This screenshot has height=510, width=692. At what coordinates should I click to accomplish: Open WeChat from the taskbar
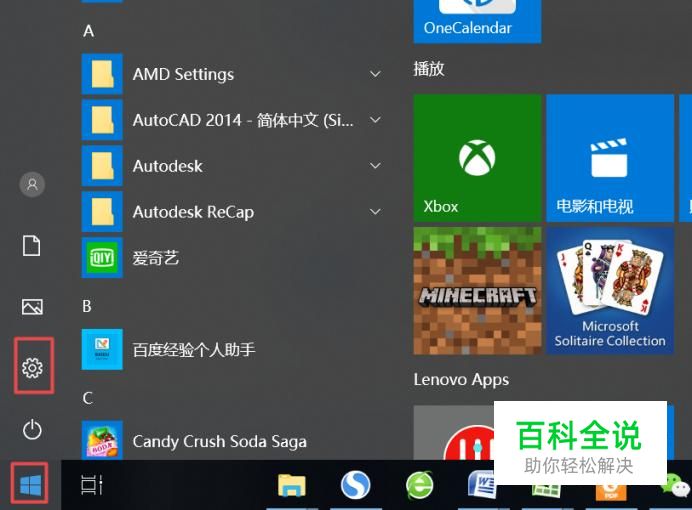pyautogui.click(x=676, y=485)
